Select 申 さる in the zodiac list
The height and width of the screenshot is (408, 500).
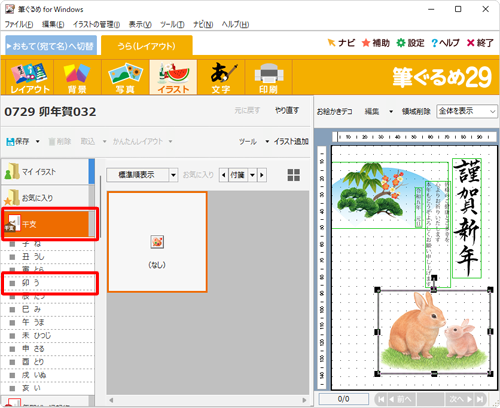click(48, 349)
